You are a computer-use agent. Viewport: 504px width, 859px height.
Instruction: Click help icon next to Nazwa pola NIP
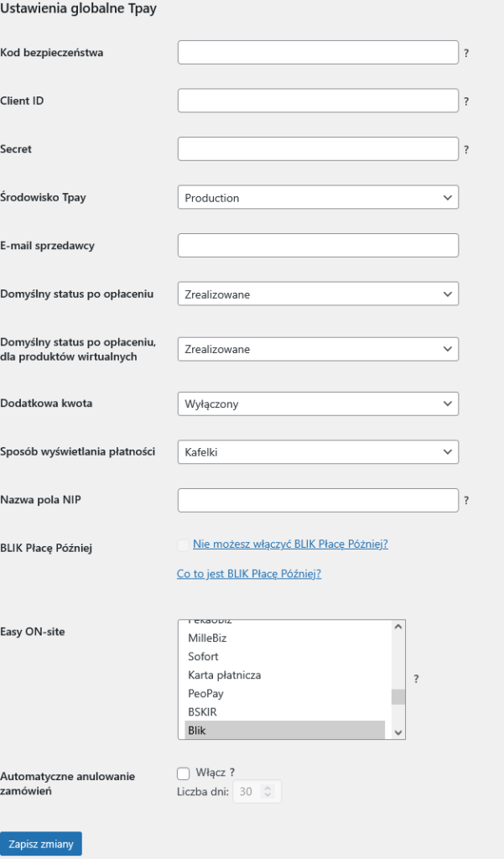pos(466,501)
